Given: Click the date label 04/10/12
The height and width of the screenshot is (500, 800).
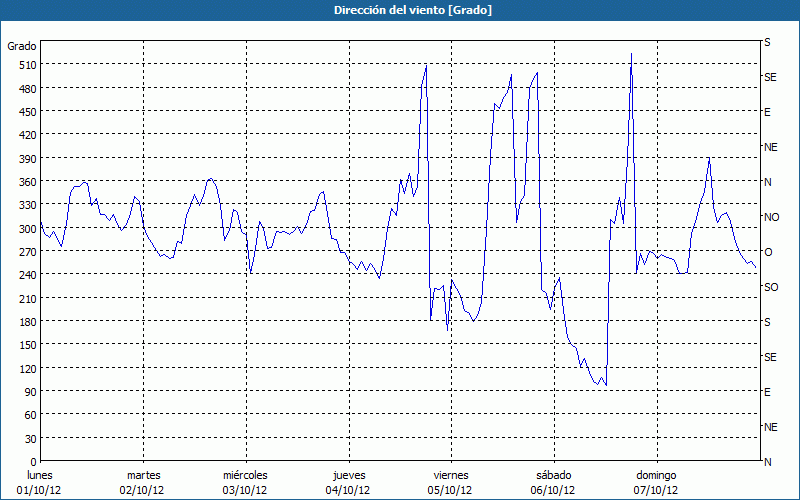Looking at the screenshot, I should click(348, 490).
